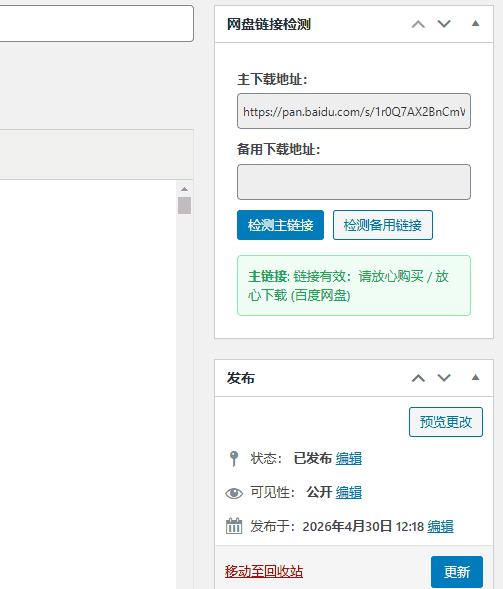The image size is (503, 589).
Task: Click the visibility eye icon beside 可见性
Action: (234, 493)
